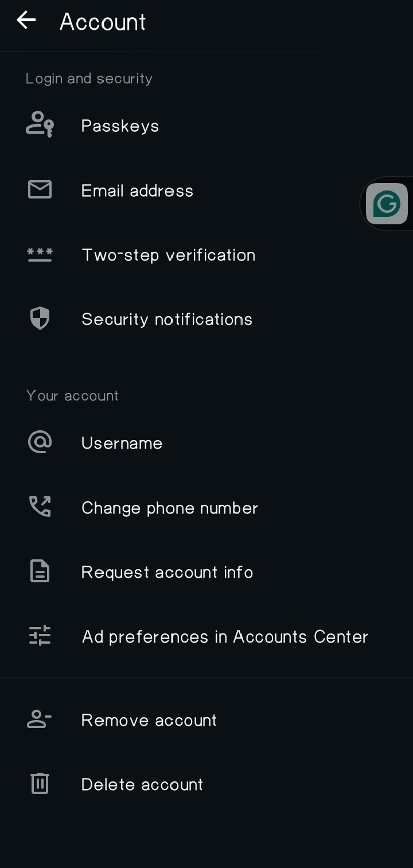The image size is (413, 868).
Task: Click the Passkeys person-key icon
Action: [x=40, y=124]
